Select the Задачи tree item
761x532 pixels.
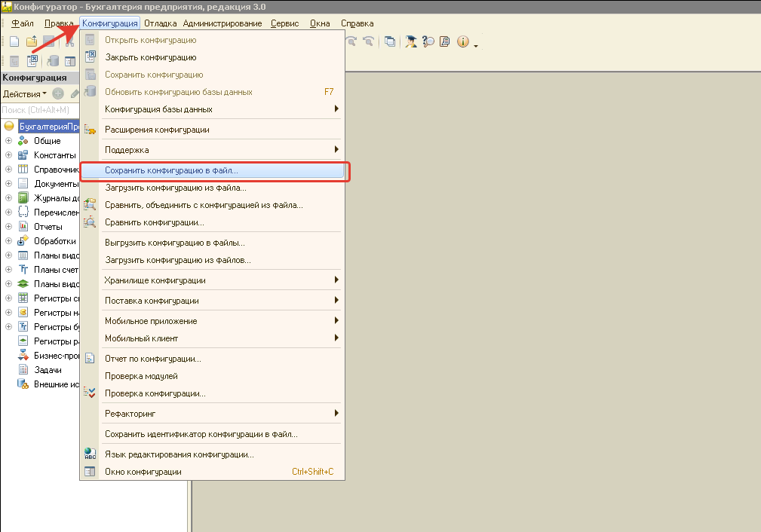pyautogui.click(x=48, y=369)
